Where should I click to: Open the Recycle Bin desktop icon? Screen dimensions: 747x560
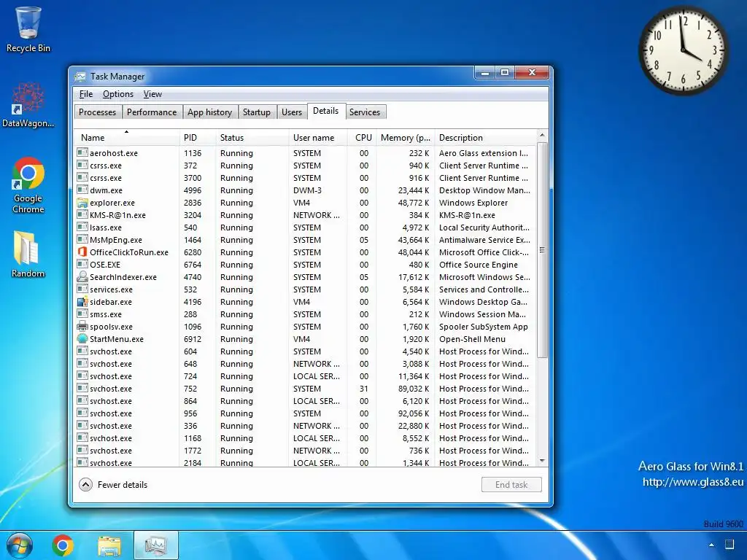click(28, 29)
